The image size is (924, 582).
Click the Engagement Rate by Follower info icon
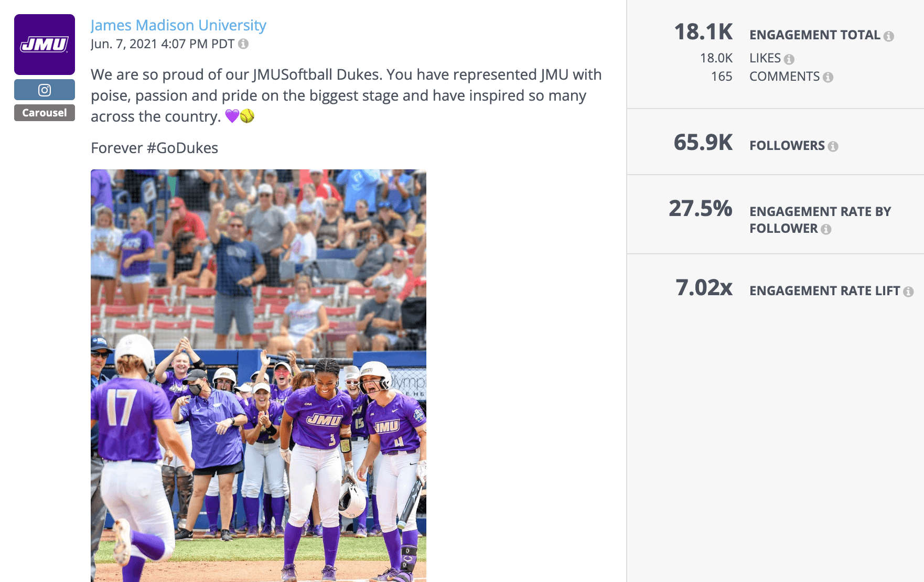click(827, 229)
